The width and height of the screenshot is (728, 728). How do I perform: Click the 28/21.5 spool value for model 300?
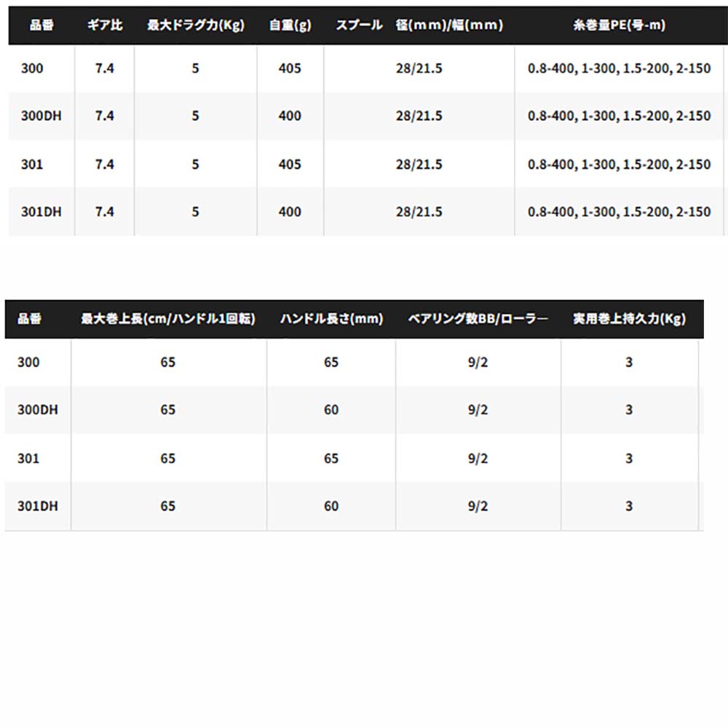(419, 68)
